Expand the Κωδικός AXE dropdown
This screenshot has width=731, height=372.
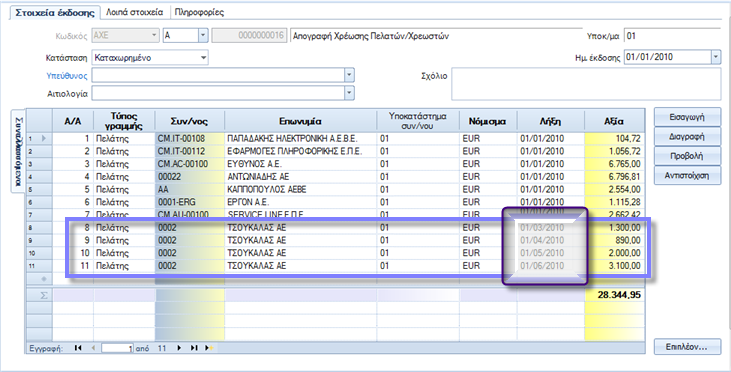[x=154, y=35]
